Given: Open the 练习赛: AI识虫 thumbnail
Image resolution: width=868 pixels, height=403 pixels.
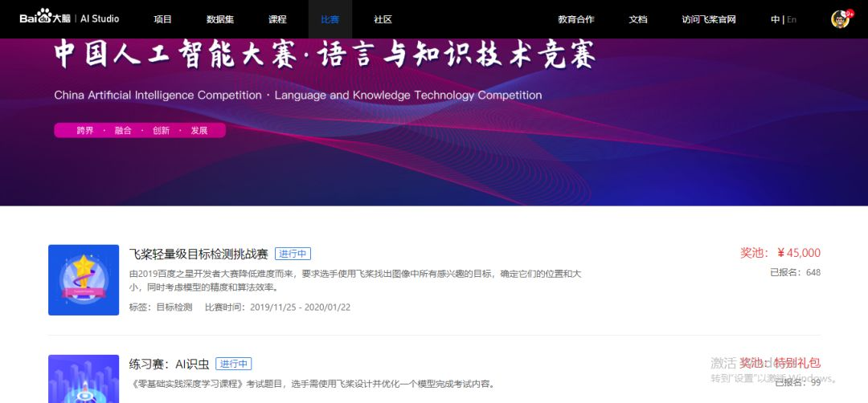Looking at the screenshot, I should 84,379.
